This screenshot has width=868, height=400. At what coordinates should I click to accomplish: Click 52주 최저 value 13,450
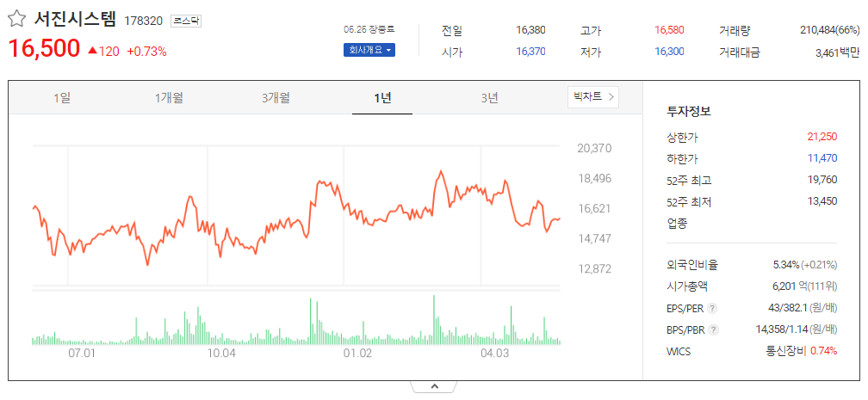pyautogui.click(x=822, y=201)
